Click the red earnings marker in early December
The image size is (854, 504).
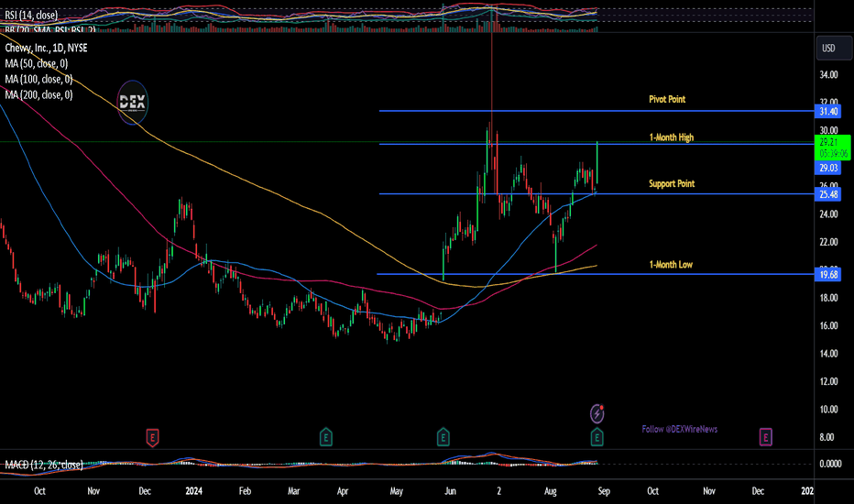[152, 437]
